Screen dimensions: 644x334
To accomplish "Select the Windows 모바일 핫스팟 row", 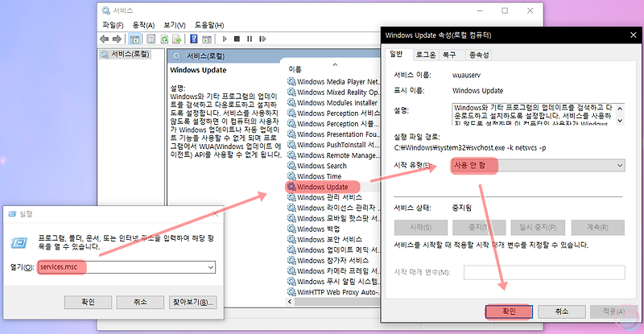I will click(x=332, y=218).
